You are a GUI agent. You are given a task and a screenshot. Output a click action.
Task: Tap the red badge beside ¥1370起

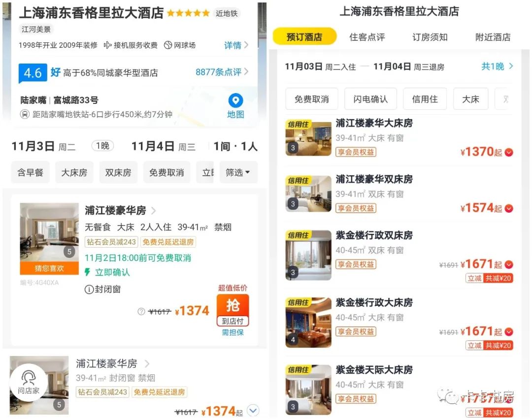(x=508, y=152)
